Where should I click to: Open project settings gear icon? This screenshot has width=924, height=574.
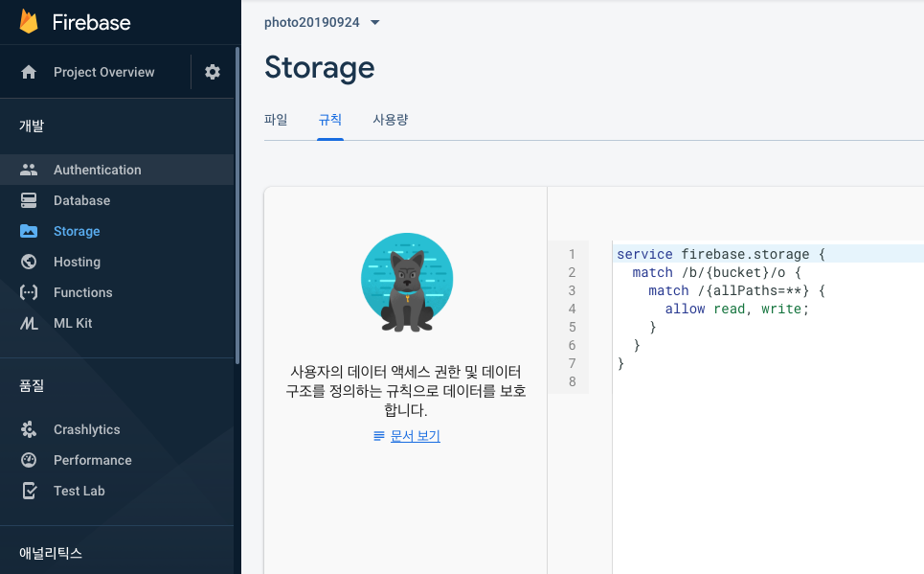click(213, 72)
